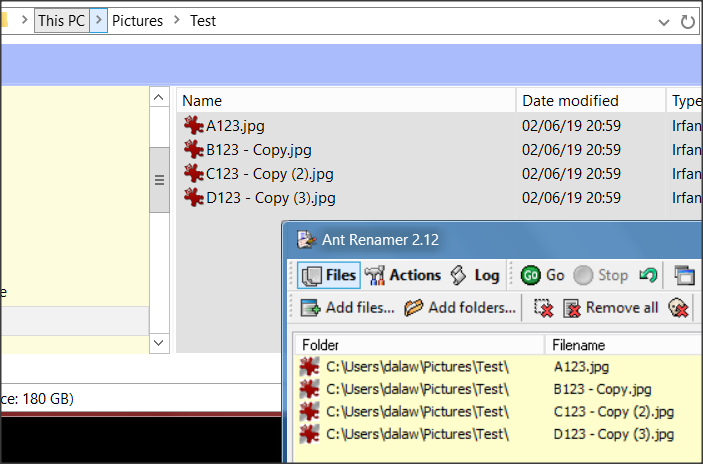Image resolution: width=703 pixels, height=464 pixels.
Task: Click the green Go button
Action: pos(542,275)
